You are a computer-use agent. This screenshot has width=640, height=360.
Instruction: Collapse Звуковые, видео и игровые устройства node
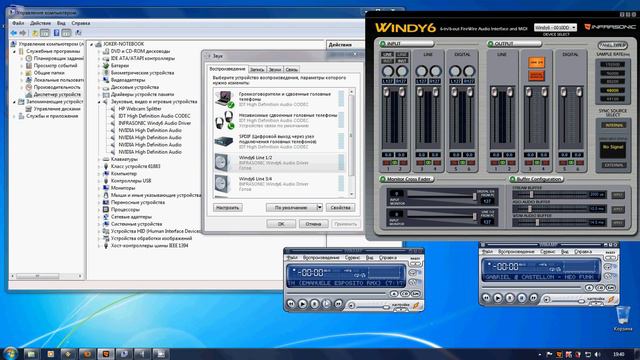[x=99, y=102]
